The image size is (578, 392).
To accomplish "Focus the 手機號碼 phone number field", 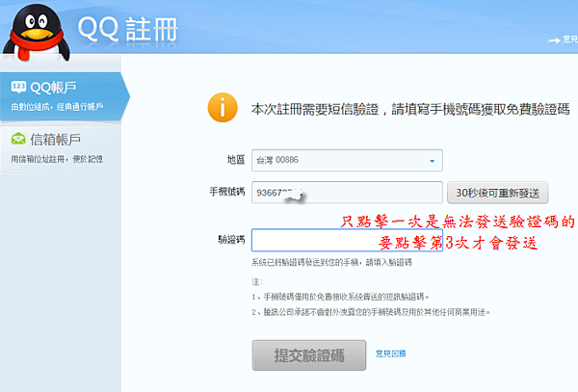I will coord(347,193).
